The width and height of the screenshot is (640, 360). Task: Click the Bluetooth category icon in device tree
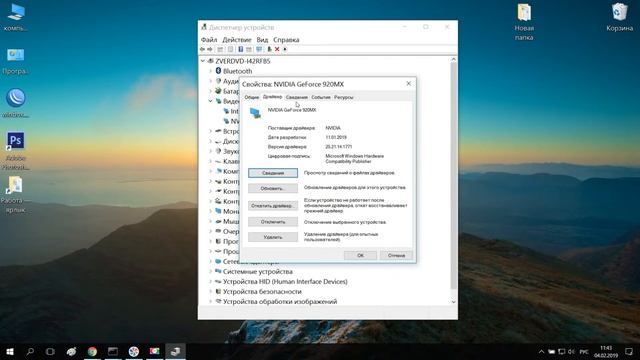(x=218, y=71)
